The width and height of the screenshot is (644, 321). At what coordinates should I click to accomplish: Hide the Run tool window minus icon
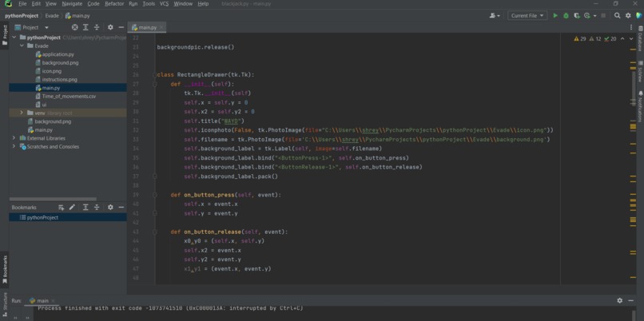point(631,300)
